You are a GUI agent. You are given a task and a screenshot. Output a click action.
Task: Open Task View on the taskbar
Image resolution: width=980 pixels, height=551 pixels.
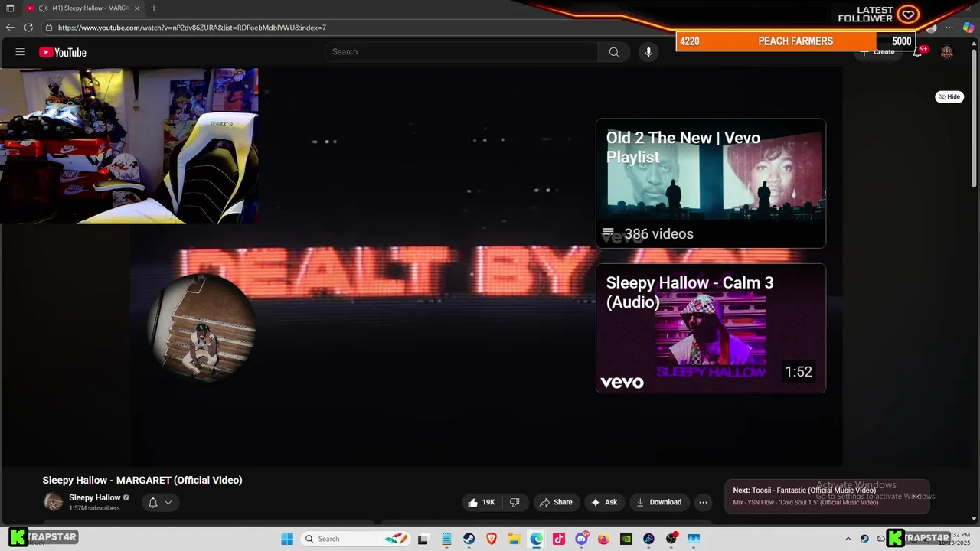pos(423,539)
